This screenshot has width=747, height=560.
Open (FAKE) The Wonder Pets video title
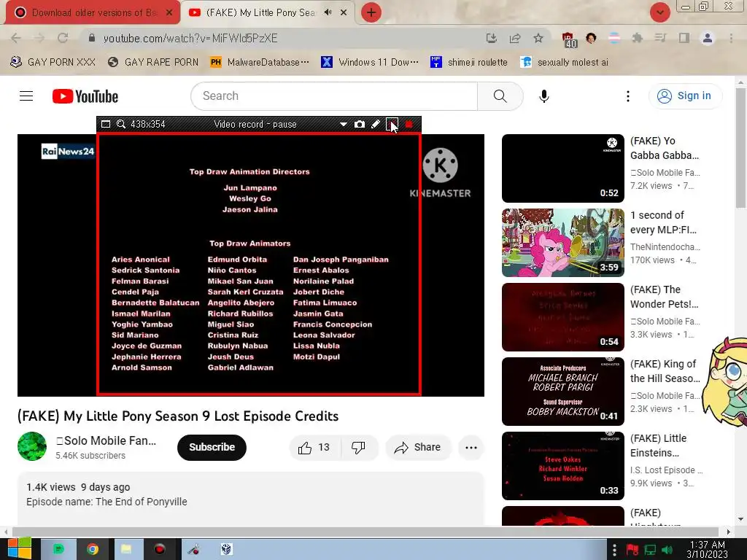pos(664,297)
